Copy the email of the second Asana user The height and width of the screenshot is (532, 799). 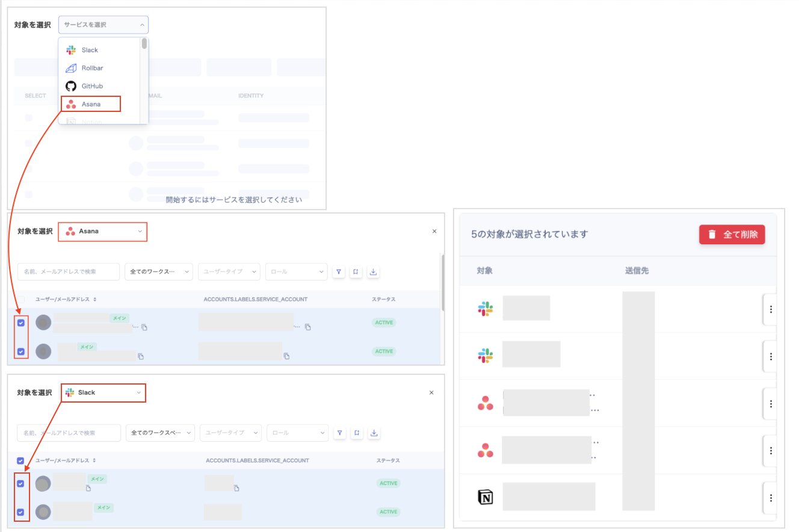click(141, 356)
